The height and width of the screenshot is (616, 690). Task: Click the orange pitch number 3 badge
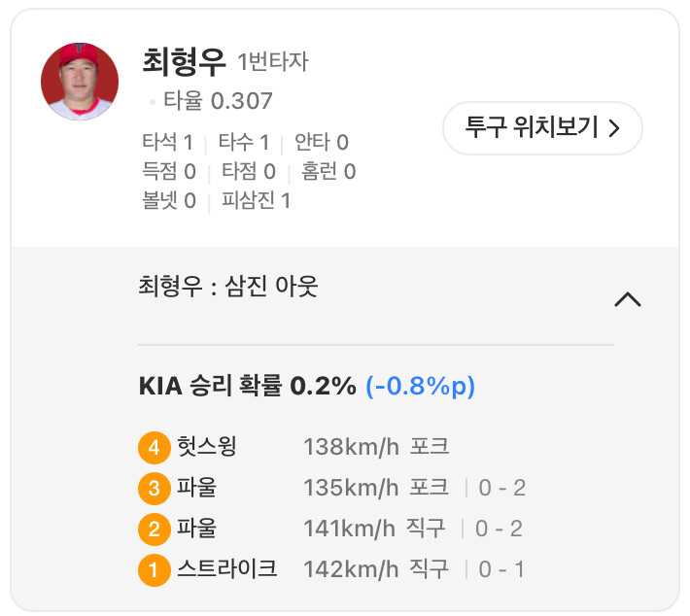(x=154, y=489)
